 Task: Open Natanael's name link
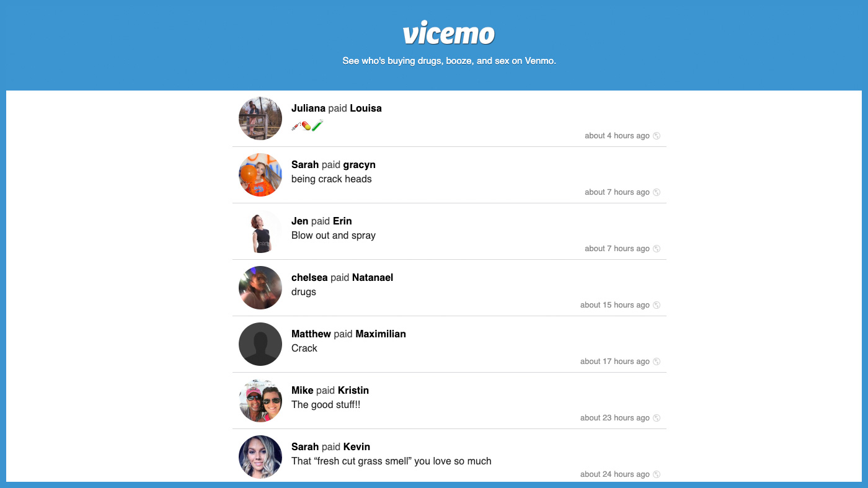(x=373, y=277)
